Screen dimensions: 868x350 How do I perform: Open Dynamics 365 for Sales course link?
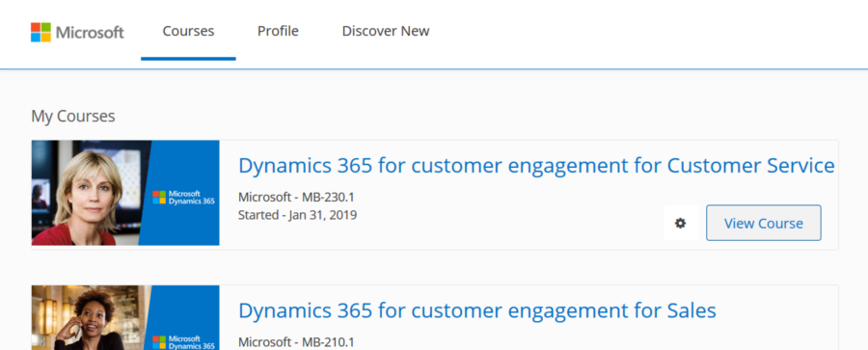(477, 310)
